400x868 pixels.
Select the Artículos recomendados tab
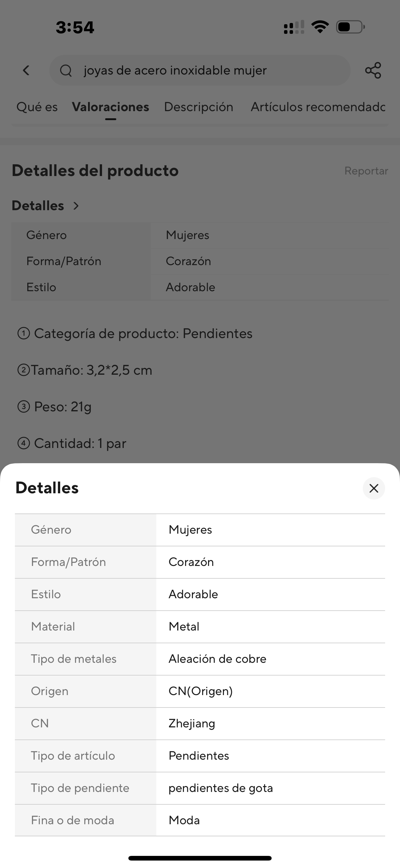point(318,107)
